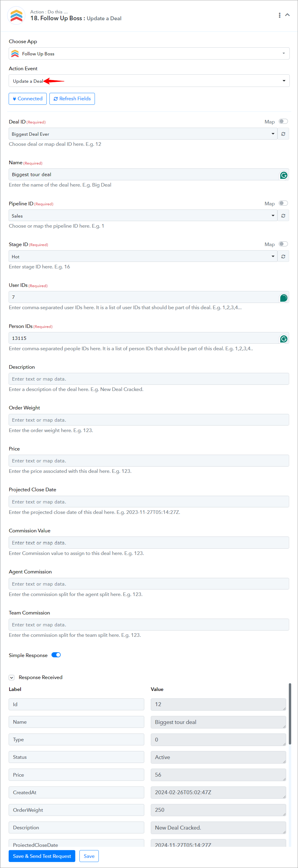
Task: Enable the Map toggle for Stage ID
Action: [283, 244]
